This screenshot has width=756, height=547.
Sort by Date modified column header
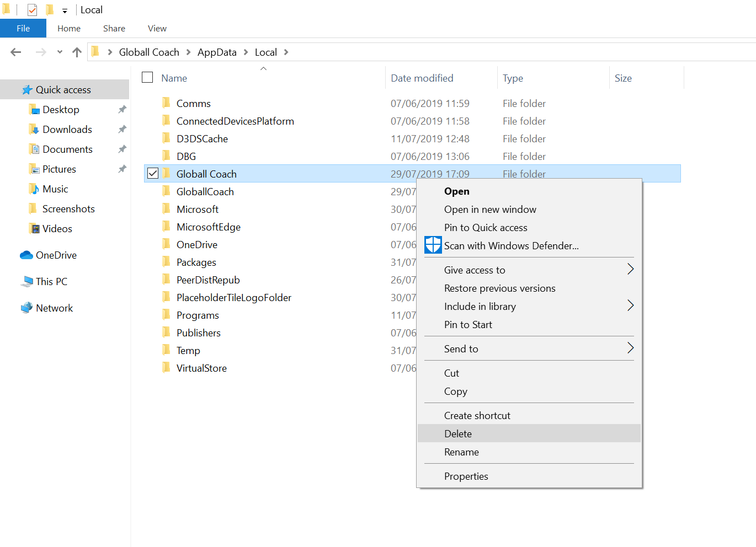tap(422, 78)
